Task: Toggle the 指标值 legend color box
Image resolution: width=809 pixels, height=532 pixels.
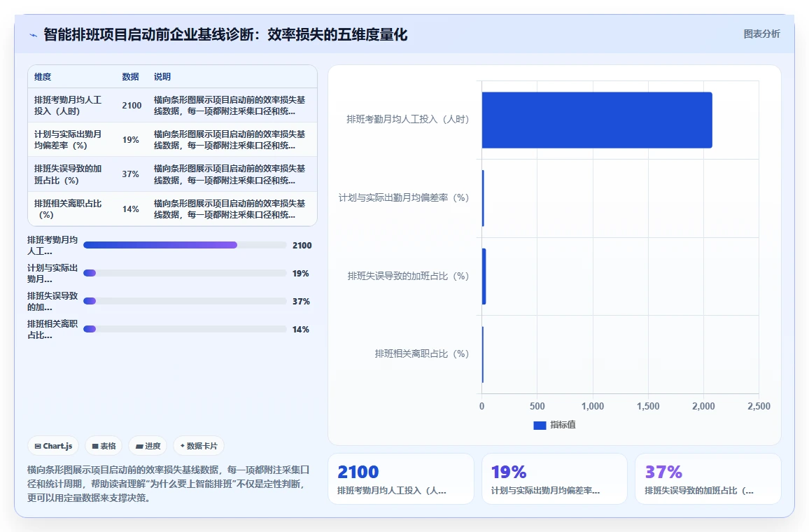Action: coord(539,425)
